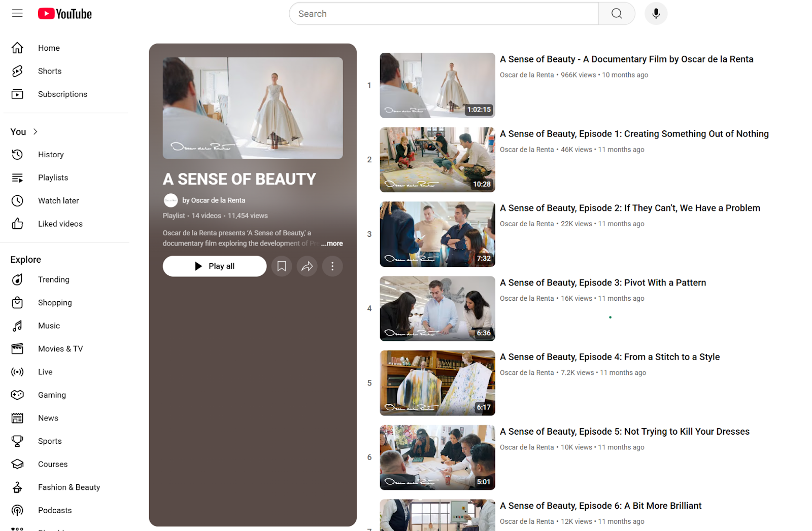Viewport: 812px width, 531px height.
Task: Open Podcasts sidebar icon
Action: [17, 510]
